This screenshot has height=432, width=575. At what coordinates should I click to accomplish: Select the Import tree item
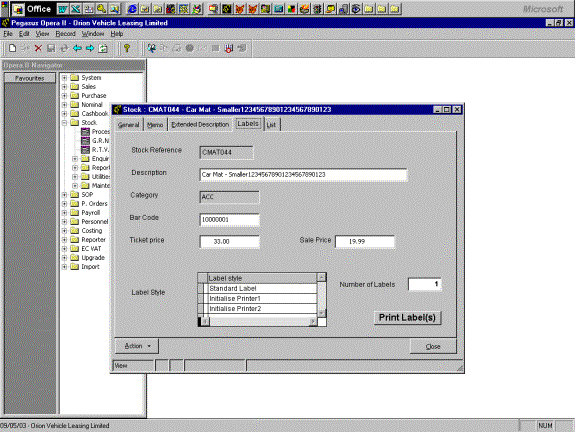[91, 267]
